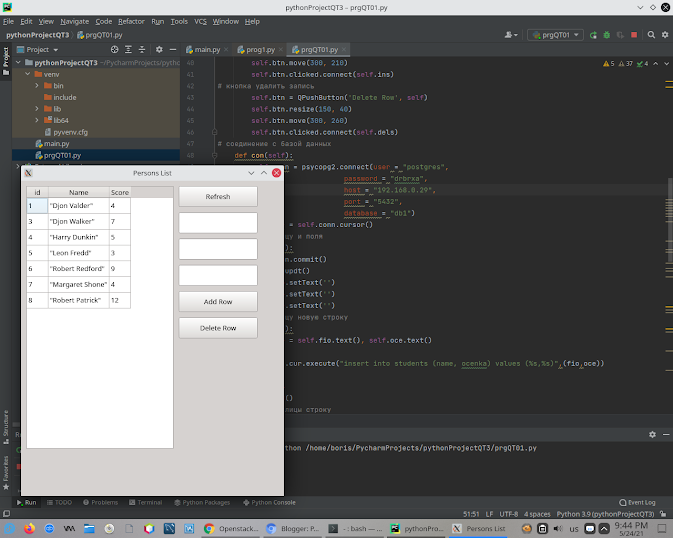Click the locate file target icon in Project panel
The width and height of the screenshot is (673, 538).
click(x=114, y=49)
